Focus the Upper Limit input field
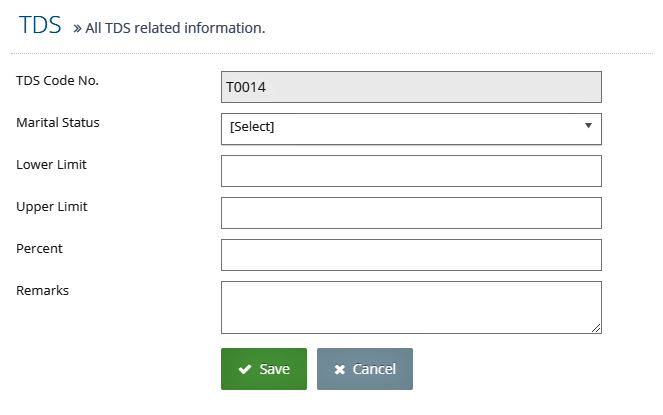This screenshot has width=663, height=415. pyautogui.click(x=411, y=213)
